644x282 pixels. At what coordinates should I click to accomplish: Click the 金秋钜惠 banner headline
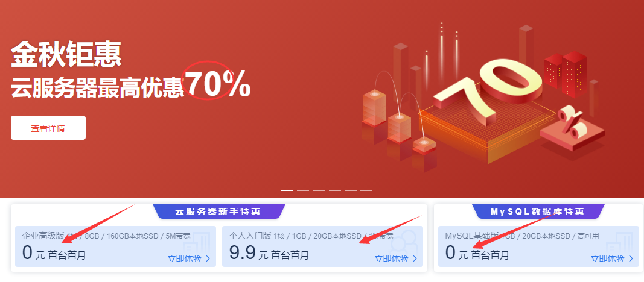pos(66,55)
